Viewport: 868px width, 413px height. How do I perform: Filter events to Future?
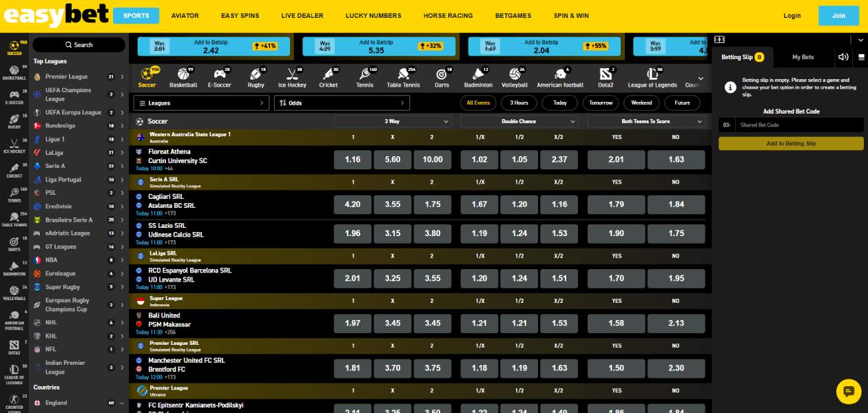682,103
